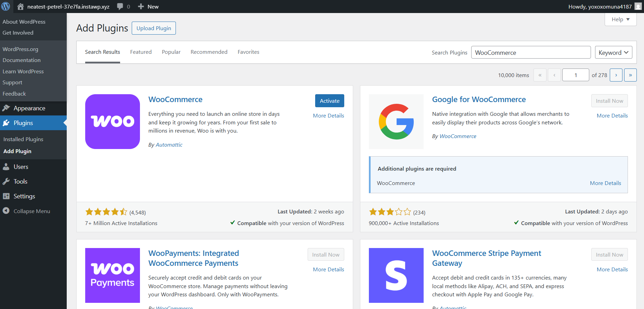Image resolution: width=644 pixels, height=309 pixels.
Task: Open the Settings menu
Action: tap(33, 196)
